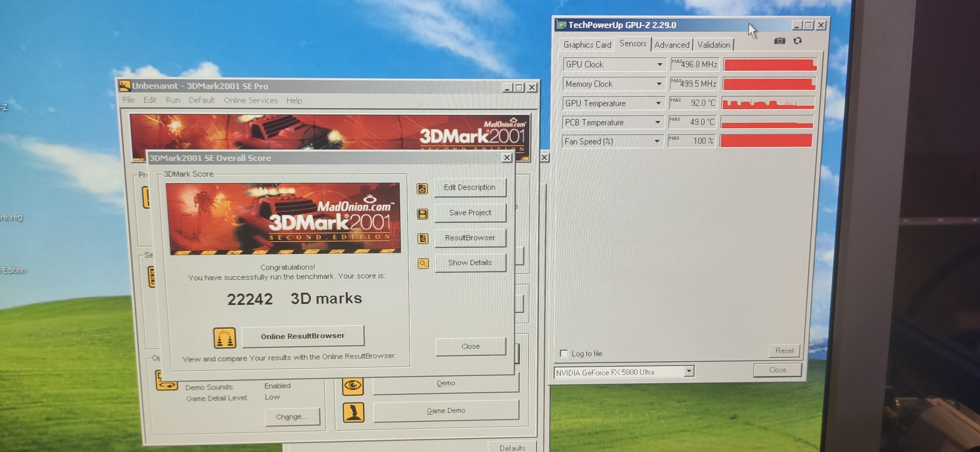
Task: Switch to the Sensors tab
Action: click(633, 44)
